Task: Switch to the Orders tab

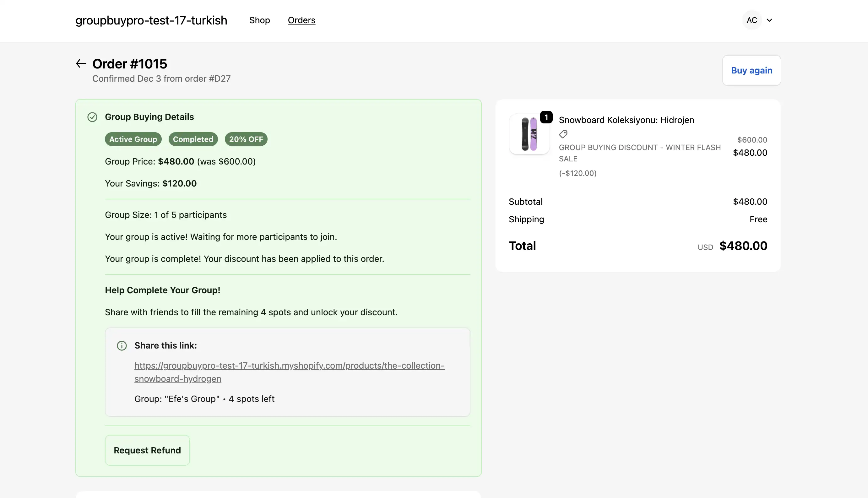Action: coord(301,20)
